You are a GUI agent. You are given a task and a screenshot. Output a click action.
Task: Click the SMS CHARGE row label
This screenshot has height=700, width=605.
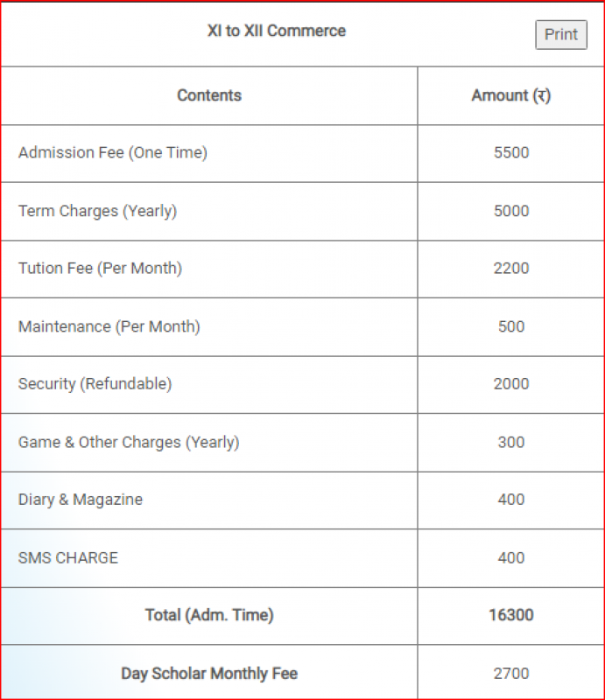click(68, 557)
